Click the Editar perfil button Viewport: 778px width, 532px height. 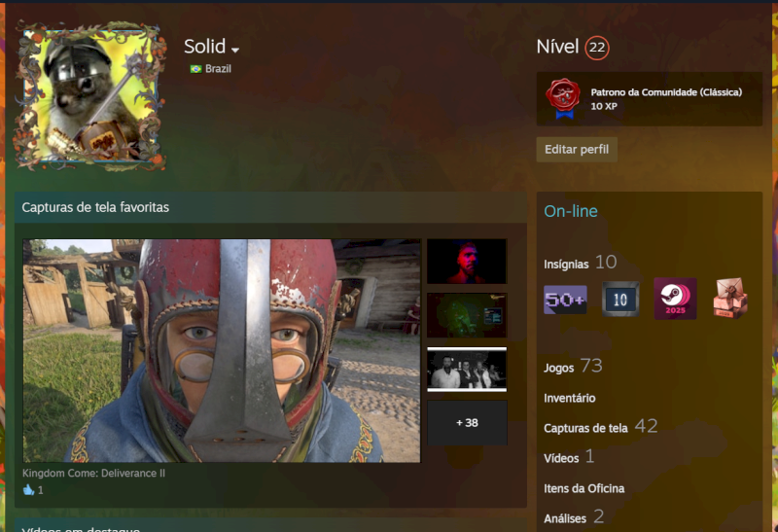point(577,150)
